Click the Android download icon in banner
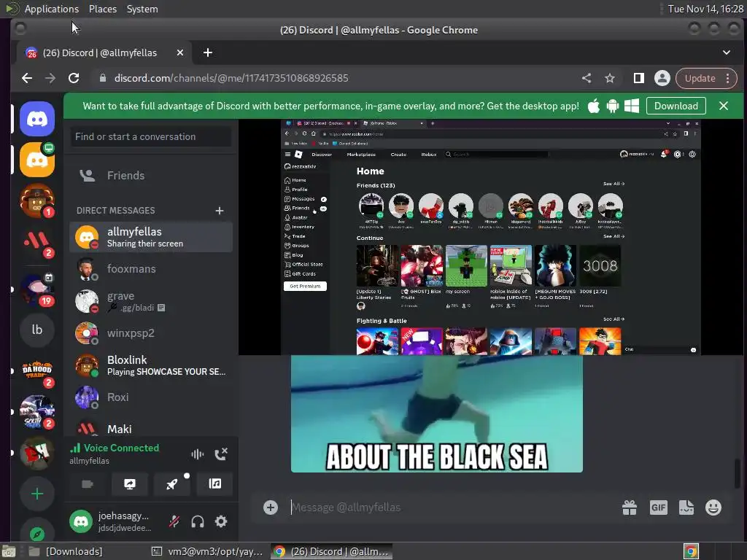The width and height of the screenshot is (747, 560). point(613,106)
